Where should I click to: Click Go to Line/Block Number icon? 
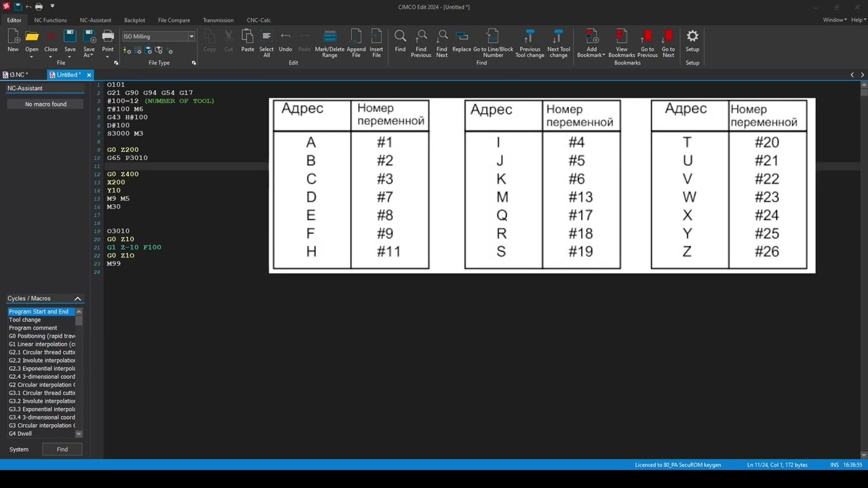point(493,37)
